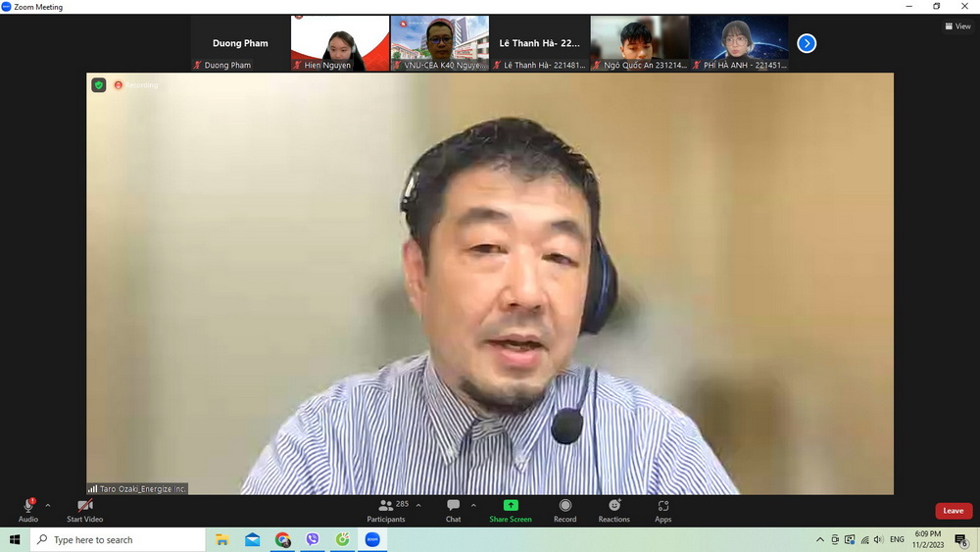Expand audio options caret beside Audio
The height and width of the screenshot is (552, 980).
click(48, 506)
